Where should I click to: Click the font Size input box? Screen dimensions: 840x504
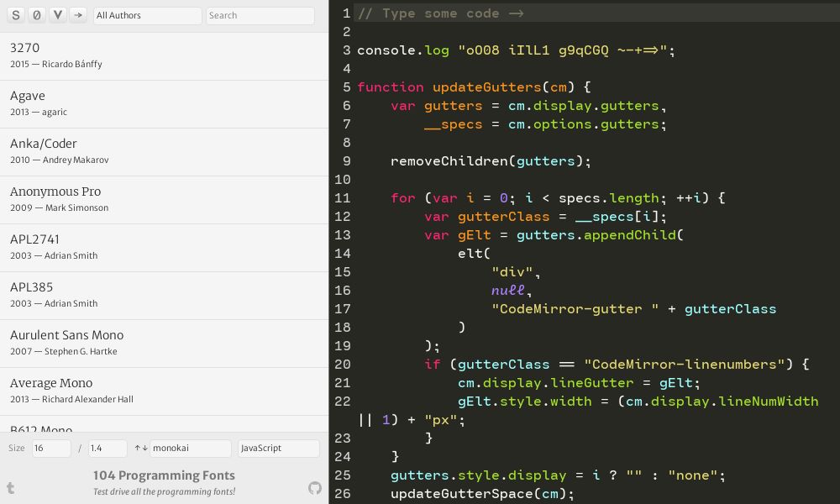pos(51,448)
